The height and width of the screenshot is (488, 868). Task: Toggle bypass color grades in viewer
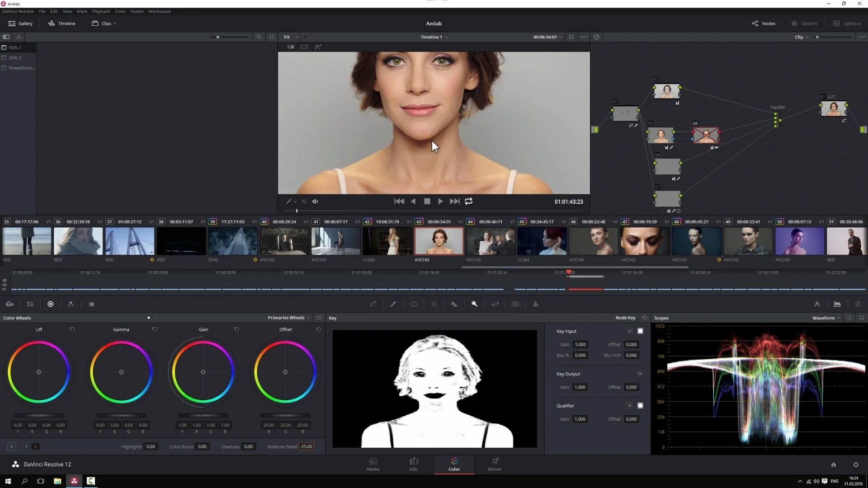click(596, 37)
